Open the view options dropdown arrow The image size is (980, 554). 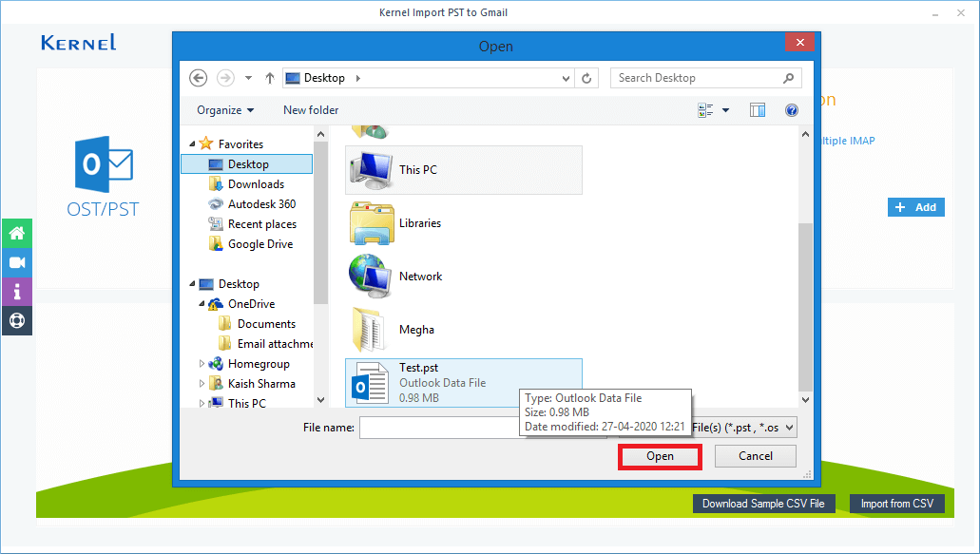[x=725, y=110]
